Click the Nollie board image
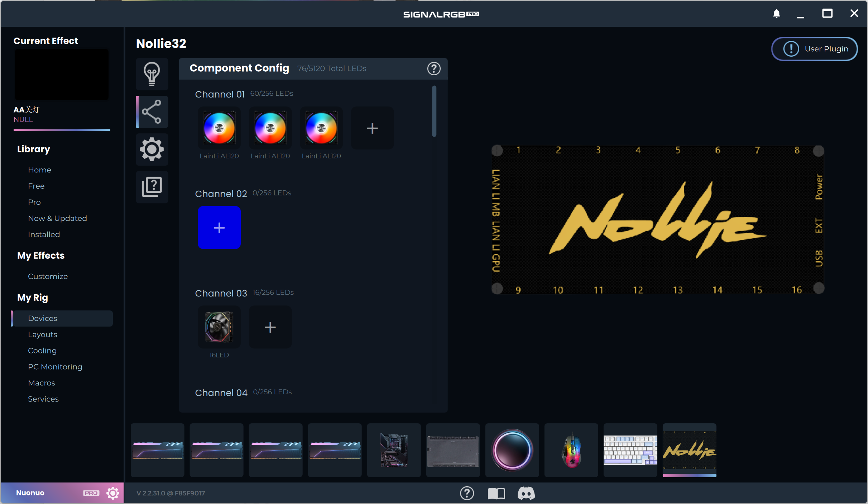This screenshot has height=504, width=868. (x=658, y=219)
